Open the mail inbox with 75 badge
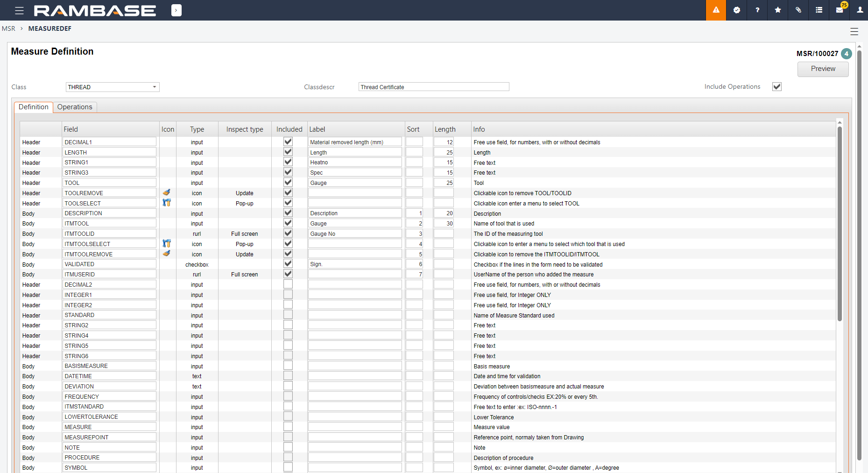868x473 pixels. click(839, 10)
